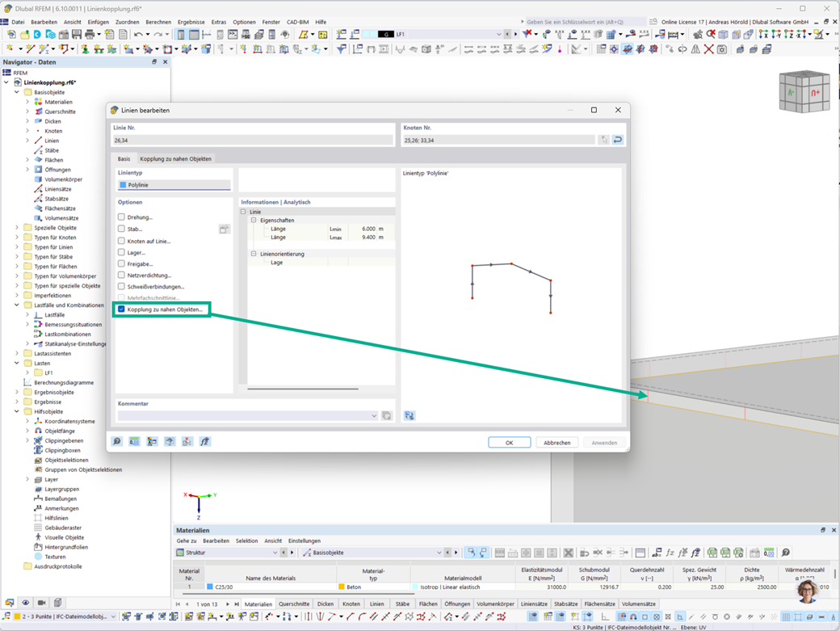Open the Berechnen menu
Image resolution: width=840 pixels, height=631 pixels.
[158, 22]
